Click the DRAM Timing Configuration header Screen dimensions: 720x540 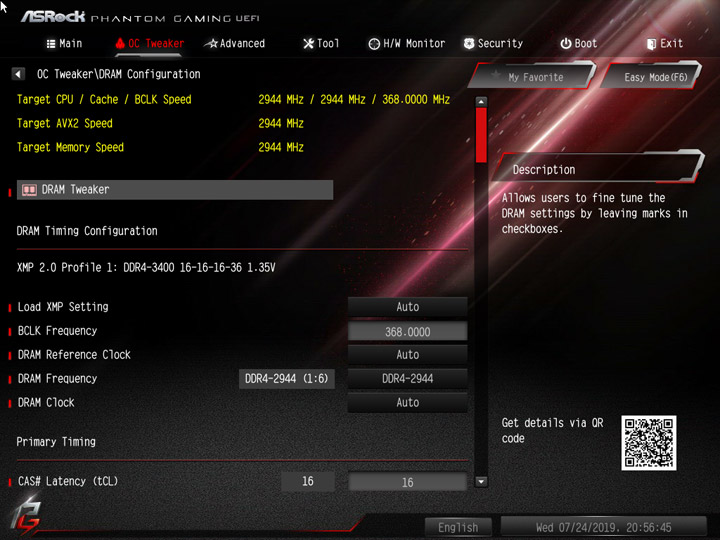click(87, 231)
